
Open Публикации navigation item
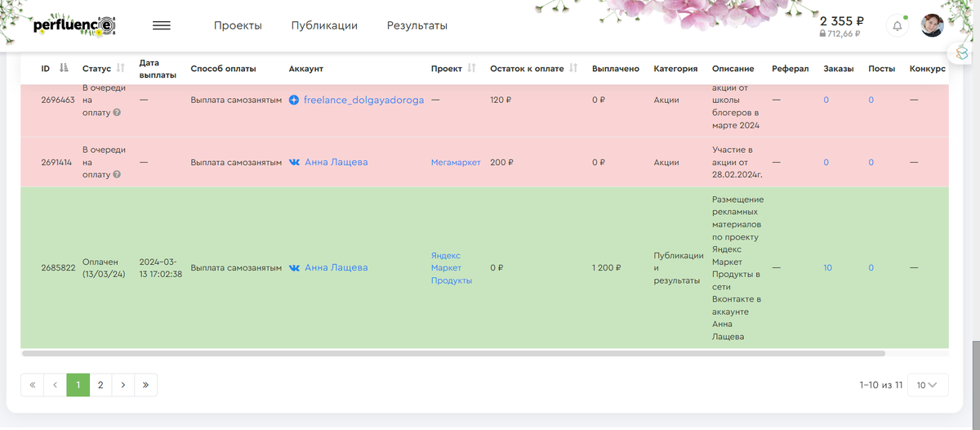pos(324,25)
